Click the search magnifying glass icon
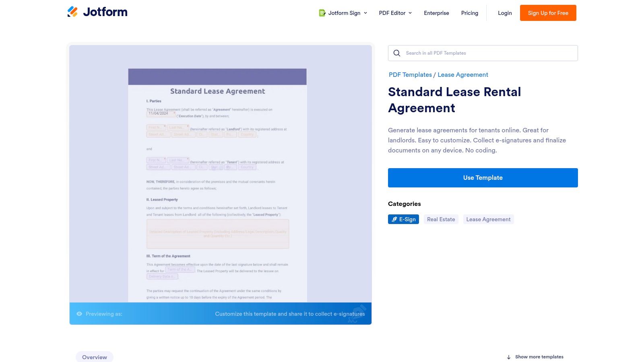Viewport: 644px width, 362px height. pos(396,53)
